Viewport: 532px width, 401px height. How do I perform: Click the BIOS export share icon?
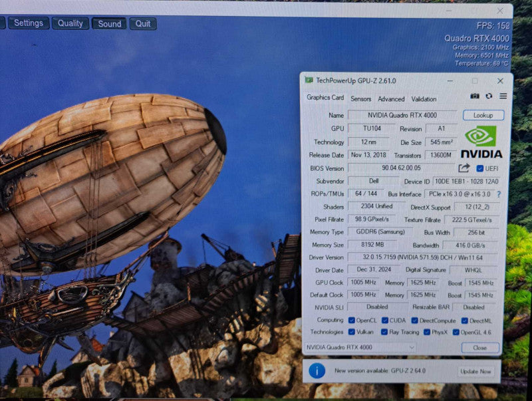pyautogui.click(x=464, y=168)
